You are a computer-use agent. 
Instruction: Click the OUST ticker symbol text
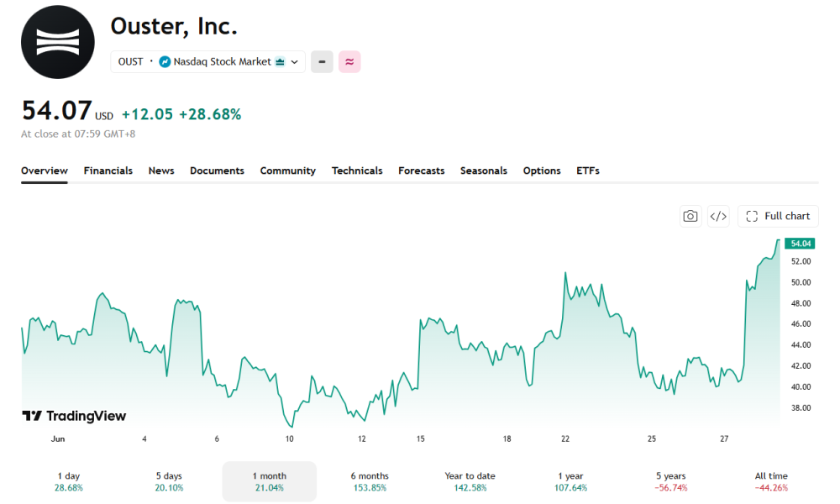point(130,61)
